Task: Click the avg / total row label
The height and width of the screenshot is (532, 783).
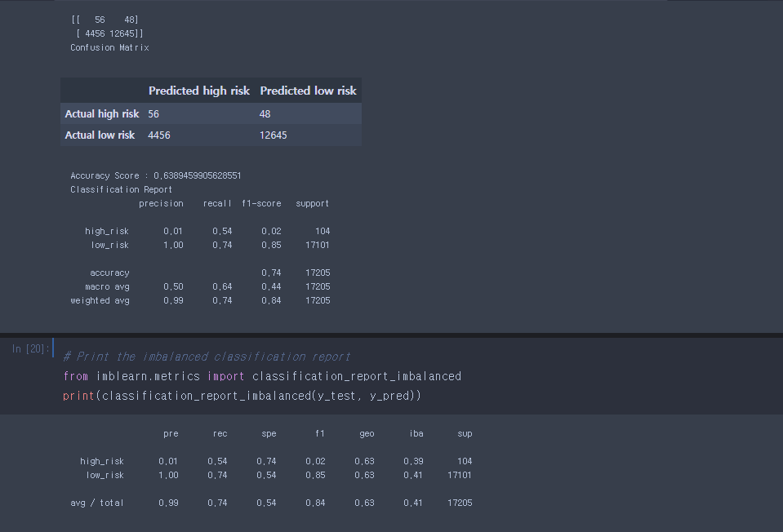Action: coord(97,503)
